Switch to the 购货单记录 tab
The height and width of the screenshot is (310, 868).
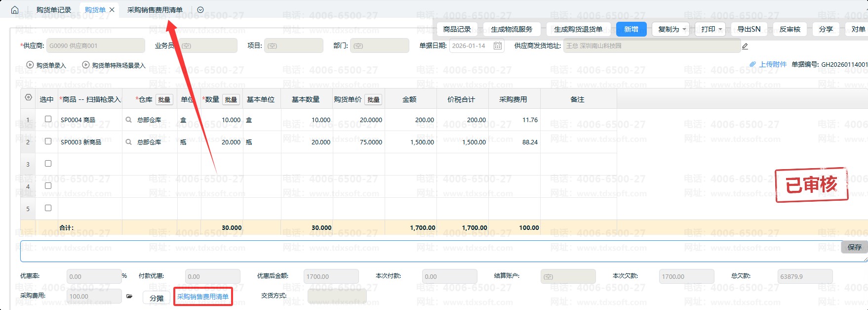pos(53,10)
